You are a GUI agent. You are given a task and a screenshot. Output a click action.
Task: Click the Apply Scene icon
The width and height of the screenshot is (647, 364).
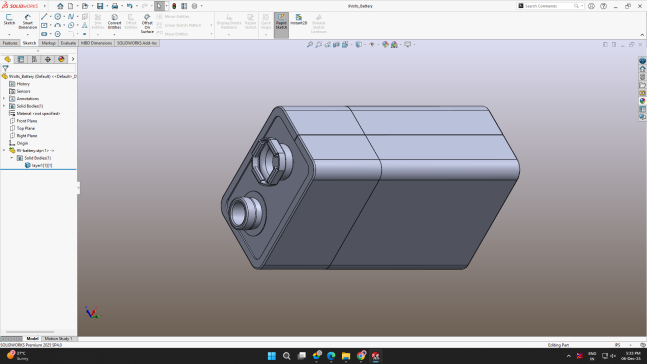click(x=394, y=45)
